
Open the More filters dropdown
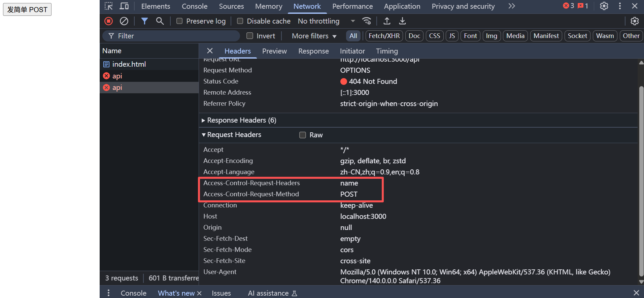coord(314,36)
